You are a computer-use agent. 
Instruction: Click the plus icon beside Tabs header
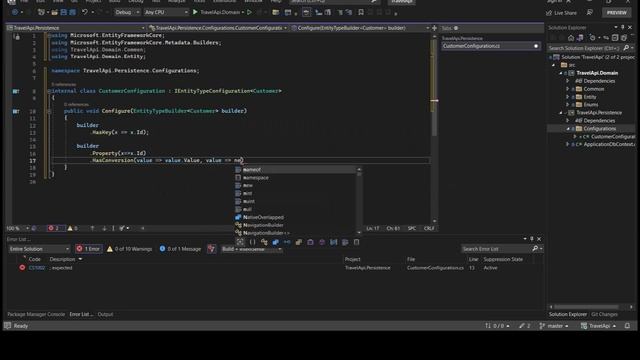(434, 28)
